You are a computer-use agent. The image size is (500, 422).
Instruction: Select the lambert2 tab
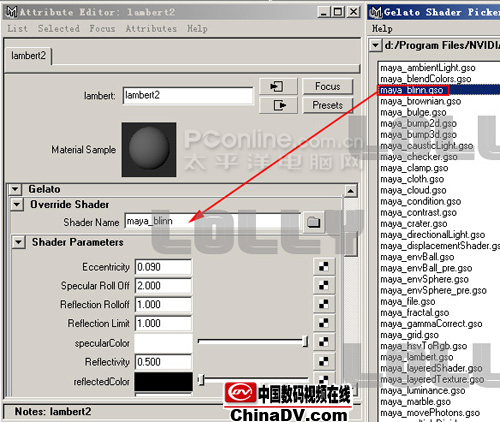click(28, 56)
